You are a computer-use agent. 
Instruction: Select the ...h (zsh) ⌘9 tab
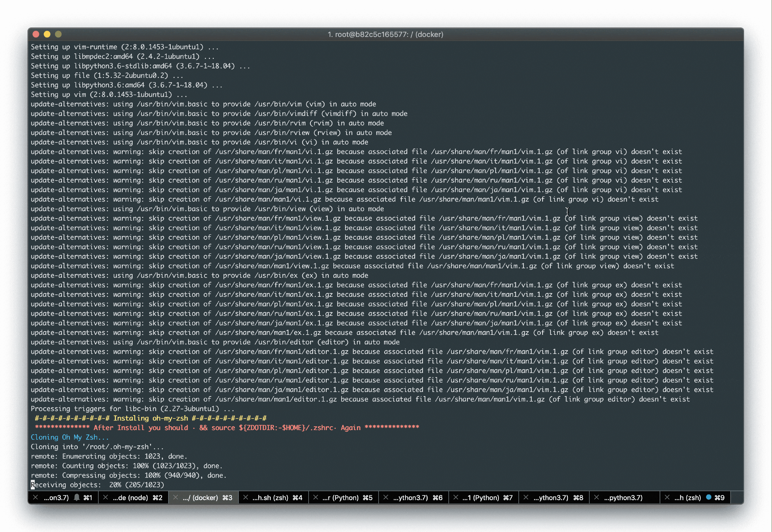point(687,498)
